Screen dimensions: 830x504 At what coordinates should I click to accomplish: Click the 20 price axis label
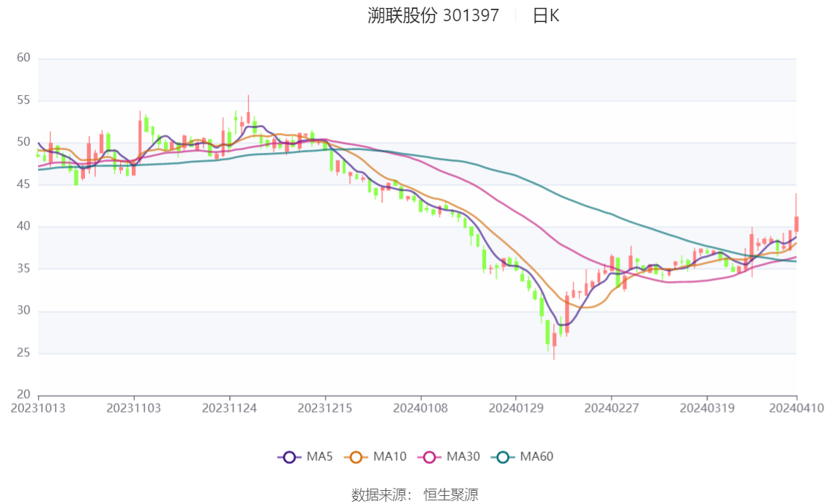pos(23,394)
